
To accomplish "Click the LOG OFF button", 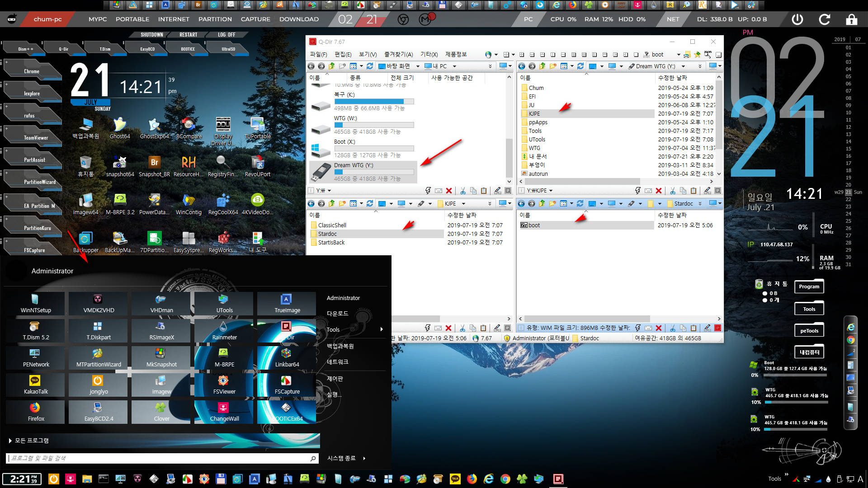I will pos(226,35).
